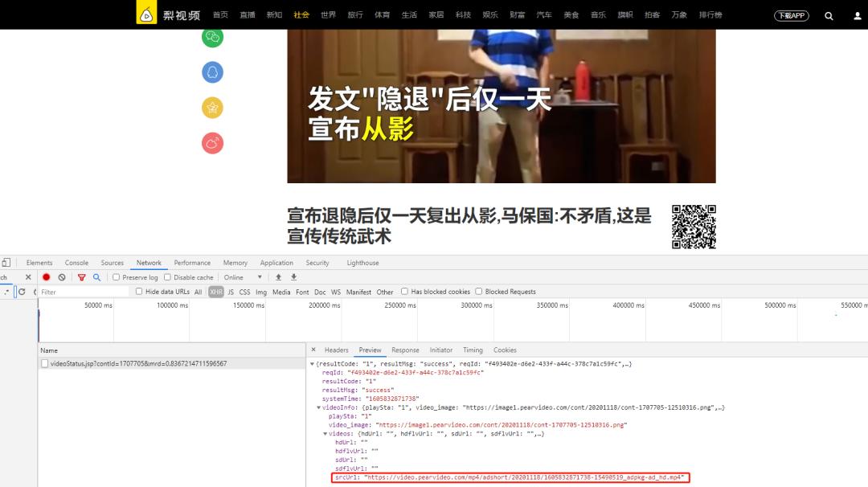Check the Hide data URLs option
The height and width of the screenshot is (487, 868).
tap(139, 292)
